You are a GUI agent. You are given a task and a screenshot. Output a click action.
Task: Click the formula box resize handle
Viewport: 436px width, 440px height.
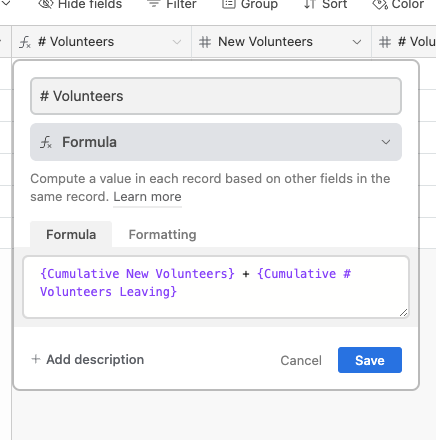[x=403, y=313]
